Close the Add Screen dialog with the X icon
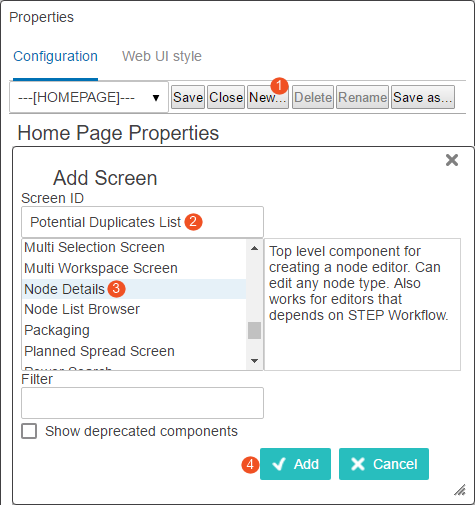This screenshot has height=505, width=475. click(x=452, y=160)
